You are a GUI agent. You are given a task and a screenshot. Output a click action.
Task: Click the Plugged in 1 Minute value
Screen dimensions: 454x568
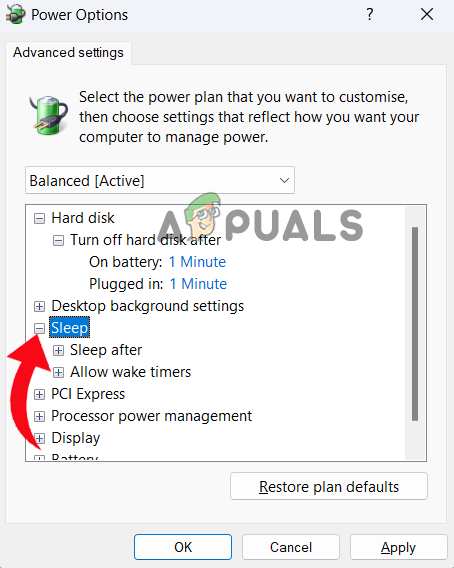pyautogui.click(x=198, y=284)
